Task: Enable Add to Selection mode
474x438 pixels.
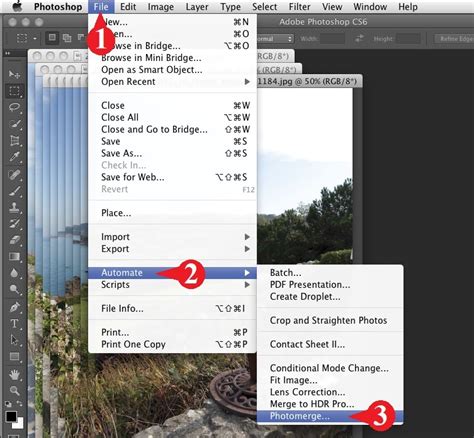Action: (x=67, y=38)
